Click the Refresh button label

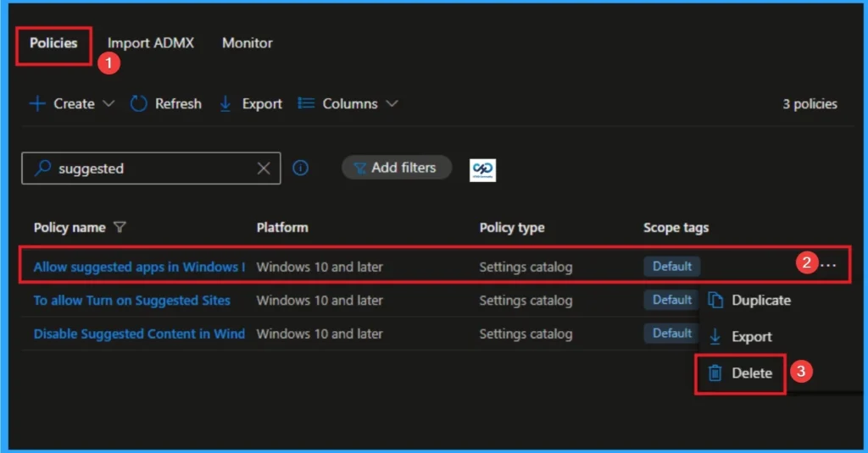coord(178,103)
